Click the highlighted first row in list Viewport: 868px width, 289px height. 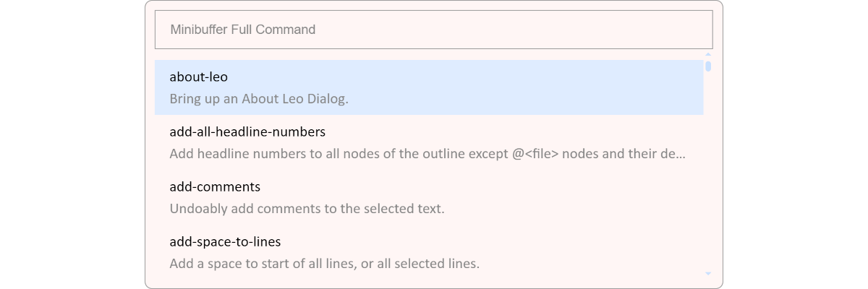(429, 87)
